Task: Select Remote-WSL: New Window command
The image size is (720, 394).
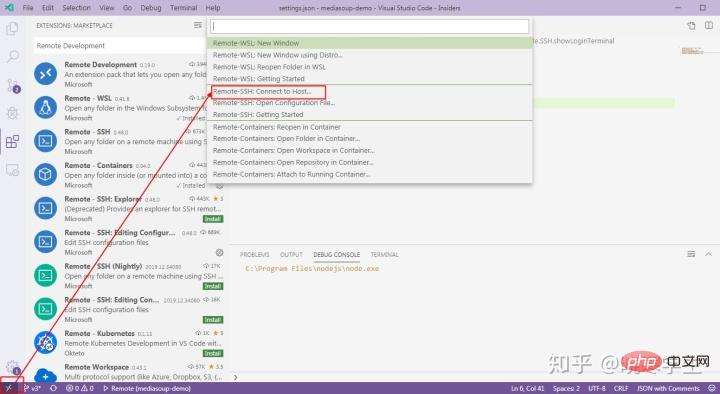Action: pos(370,43)
